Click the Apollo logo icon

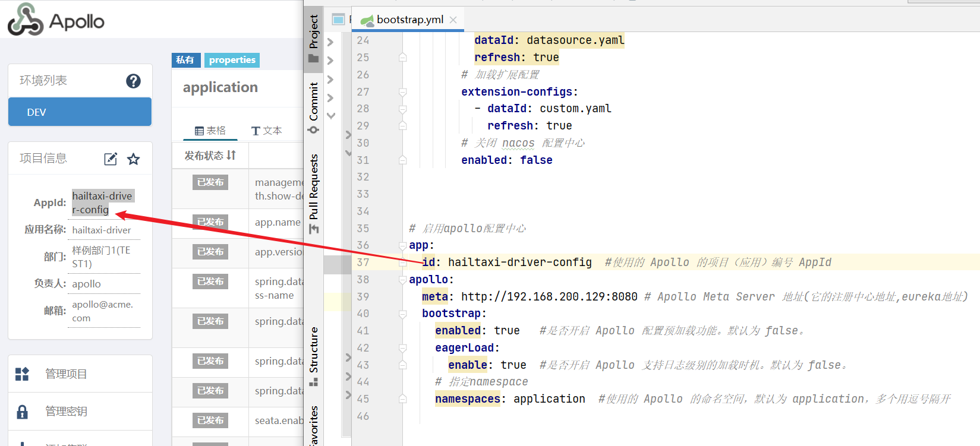tap(26, 20)
